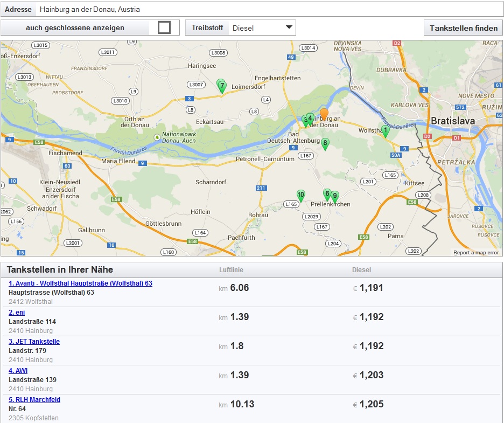504x423 pixels.
Task: Open Avanti Wolfsthal station link
Action: 80,283
